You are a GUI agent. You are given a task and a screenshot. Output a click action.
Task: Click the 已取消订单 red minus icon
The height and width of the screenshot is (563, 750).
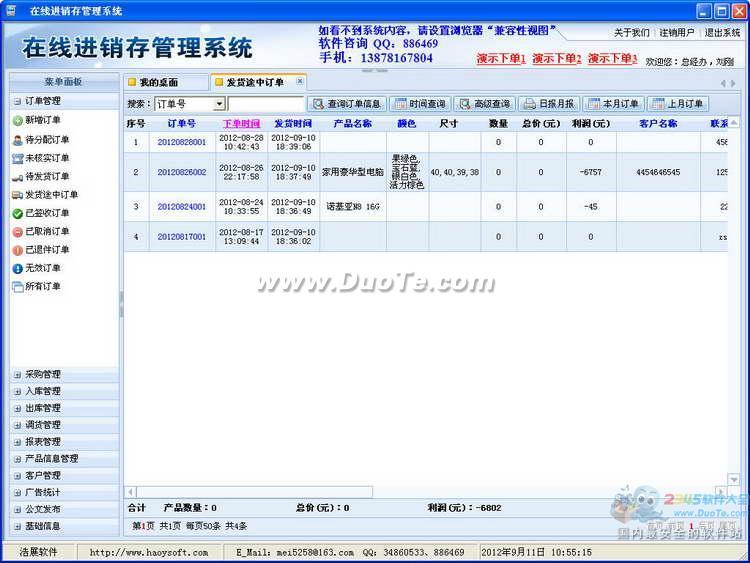tap(18, 231)
